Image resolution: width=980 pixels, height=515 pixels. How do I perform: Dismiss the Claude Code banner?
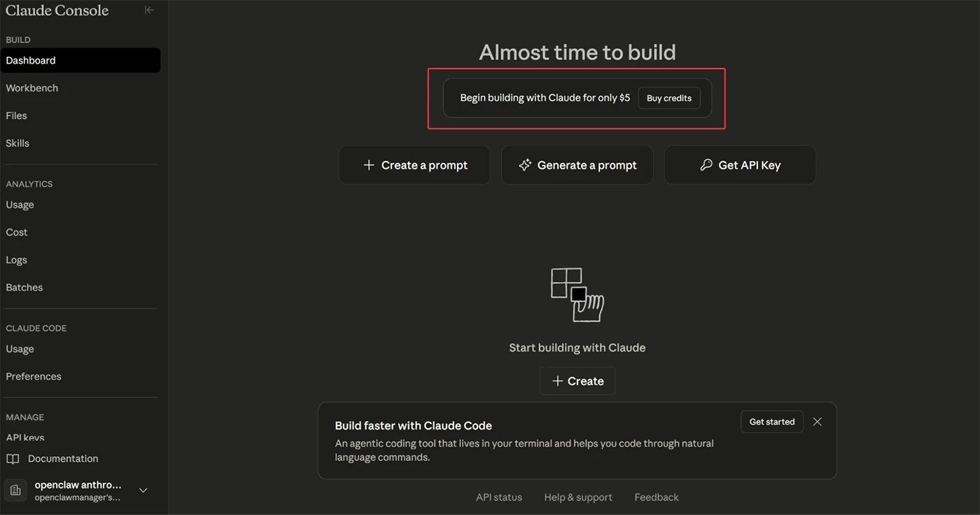click(x=817, y=422)
